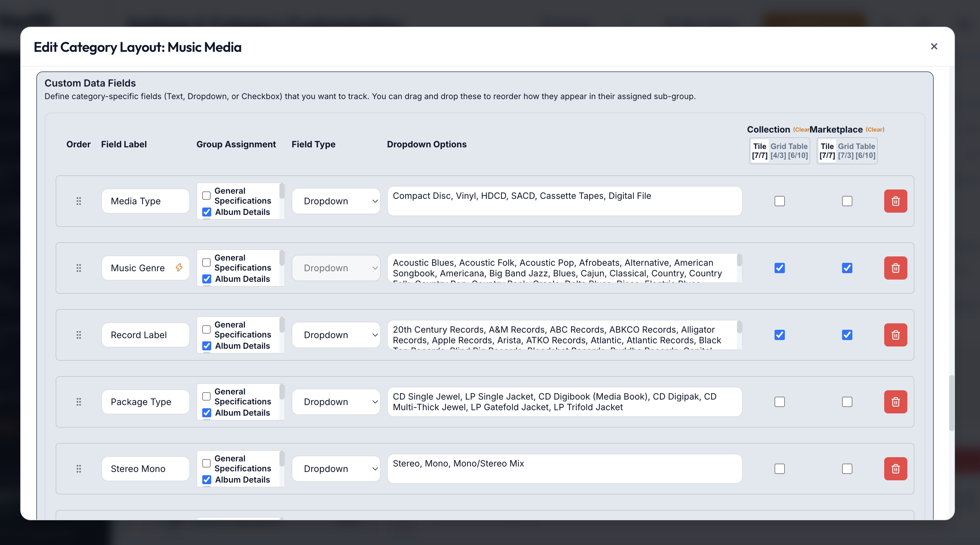Select Collection Grid view tab

(778, 151)
